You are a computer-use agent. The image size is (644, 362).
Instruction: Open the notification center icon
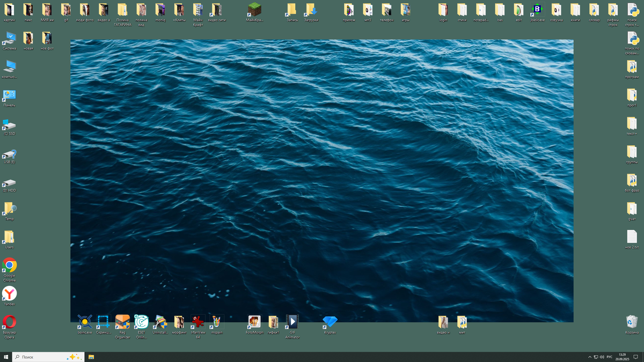pyautogui.click(x=635, y=357)
